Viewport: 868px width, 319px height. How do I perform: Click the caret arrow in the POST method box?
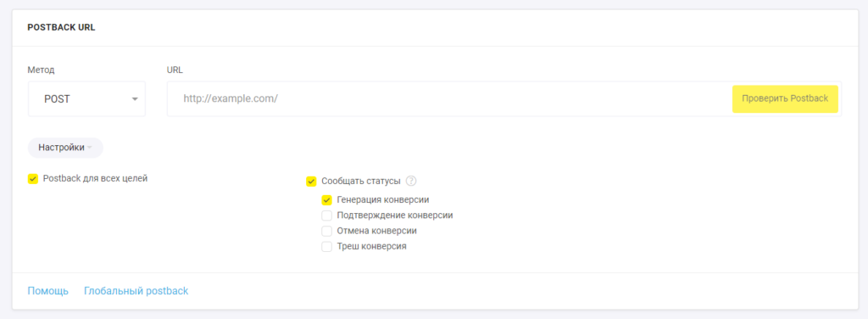click(x=135, y=99)
